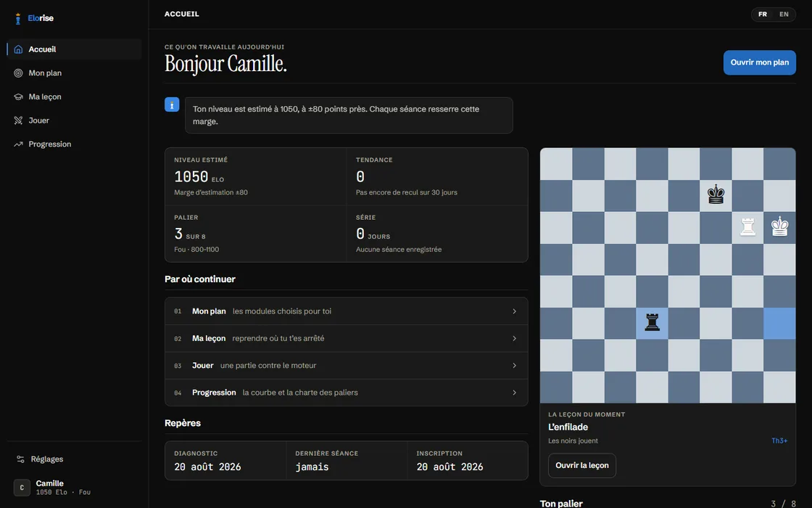
Task: Click the Jouer crossed swords icon
Action: (18, 120)
